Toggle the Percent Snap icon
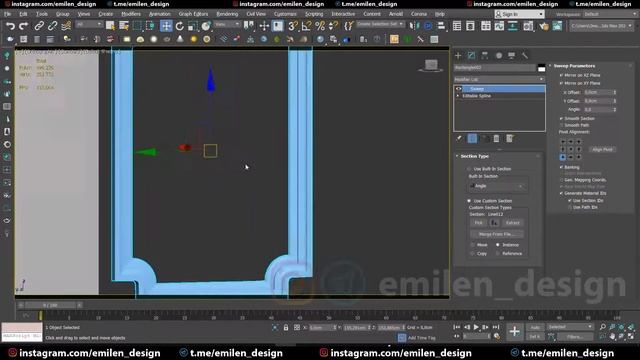Screen dimensions: 640x360 [320, 26]
